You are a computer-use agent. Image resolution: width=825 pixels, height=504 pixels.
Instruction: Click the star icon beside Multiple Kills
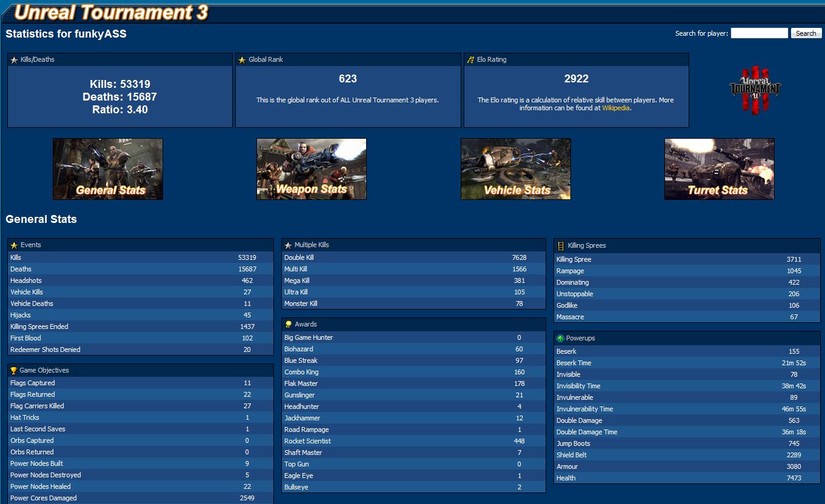coord(289,245)
